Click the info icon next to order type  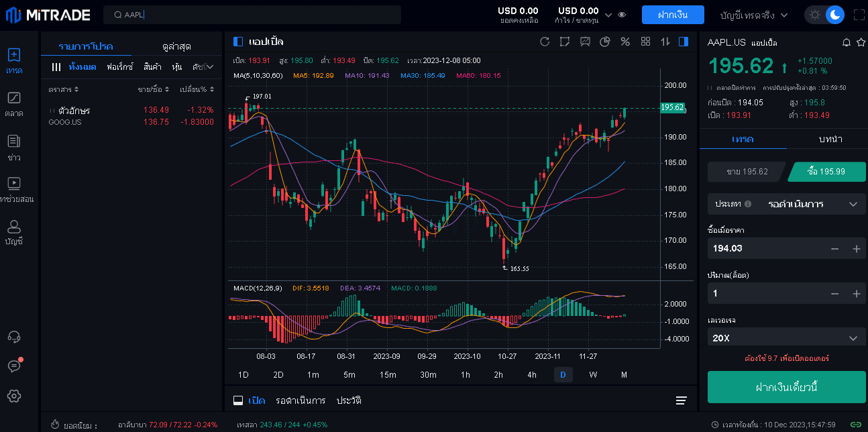coord(748,203)
